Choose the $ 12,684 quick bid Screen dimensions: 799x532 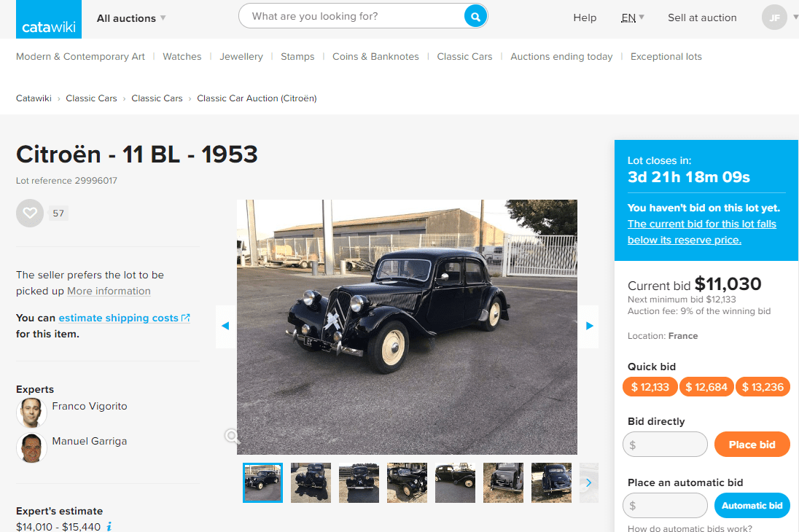click(706, 387)
